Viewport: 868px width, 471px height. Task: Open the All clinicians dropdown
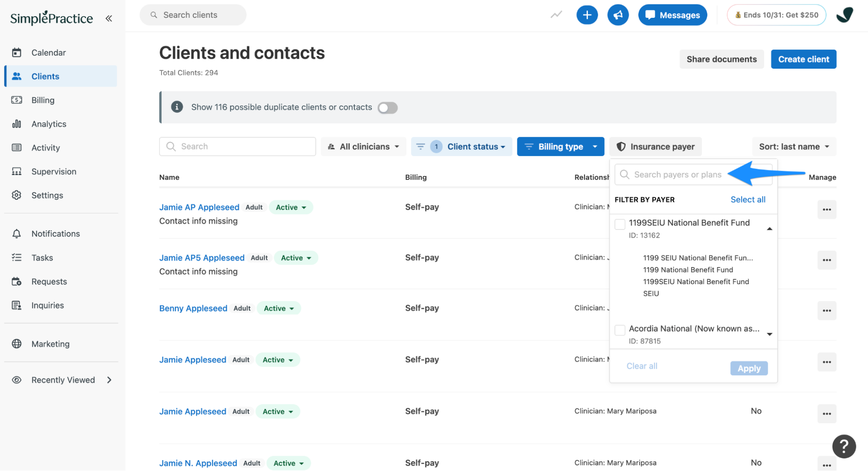(363, 147)
